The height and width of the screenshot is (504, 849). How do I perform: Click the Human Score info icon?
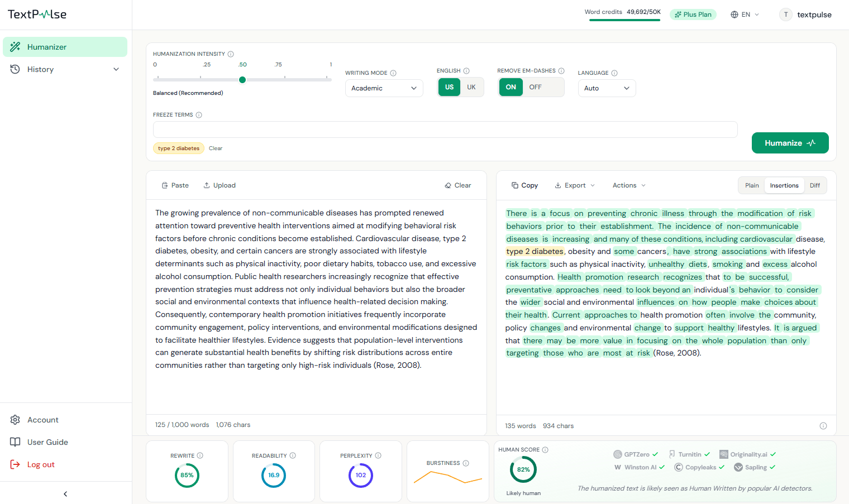tap(545, 450)
